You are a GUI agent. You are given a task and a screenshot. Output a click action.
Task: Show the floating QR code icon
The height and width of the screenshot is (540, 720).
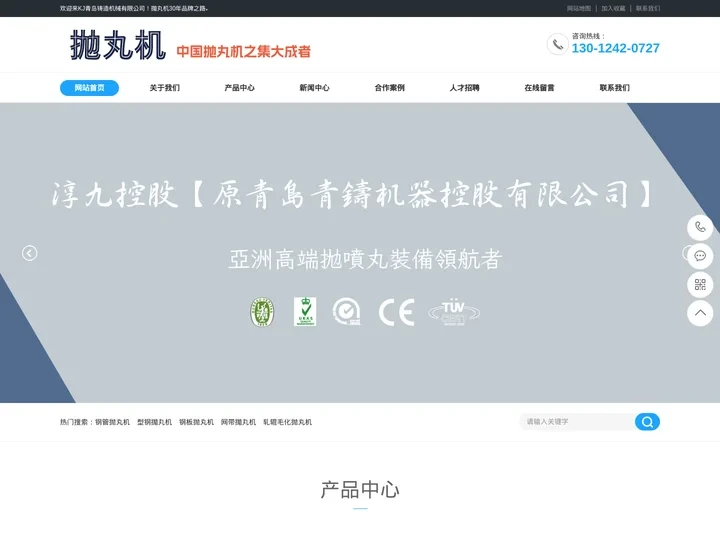click(x=700, y=285)
